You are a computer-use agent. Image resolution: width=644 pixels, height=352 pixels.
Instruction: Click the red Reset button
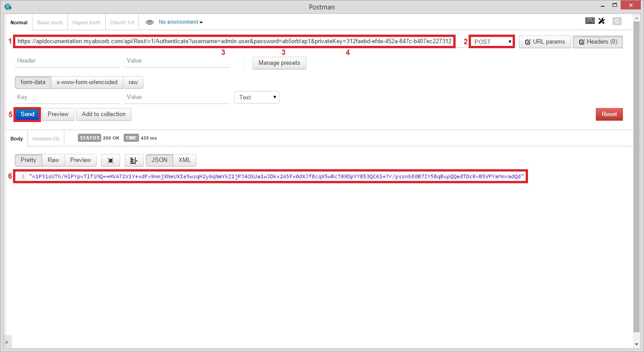(x=609, y=114)
